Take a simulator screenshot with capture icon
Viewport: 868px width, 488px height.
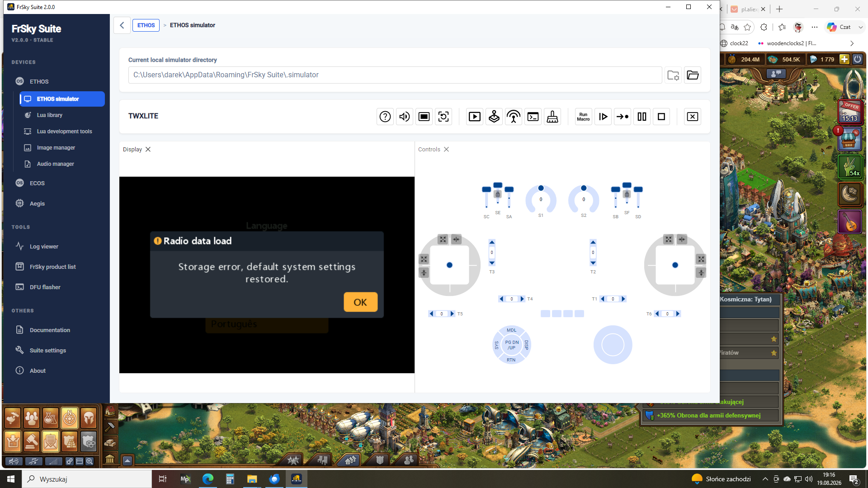(x=443, y=117)
